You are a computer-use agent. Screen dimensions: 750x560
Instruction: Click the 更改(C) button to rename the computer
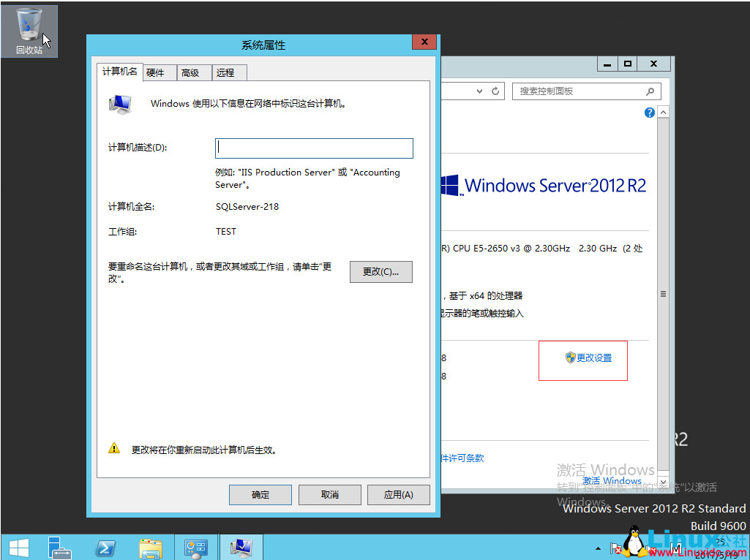pyautogui.click(x=380, y=272)
